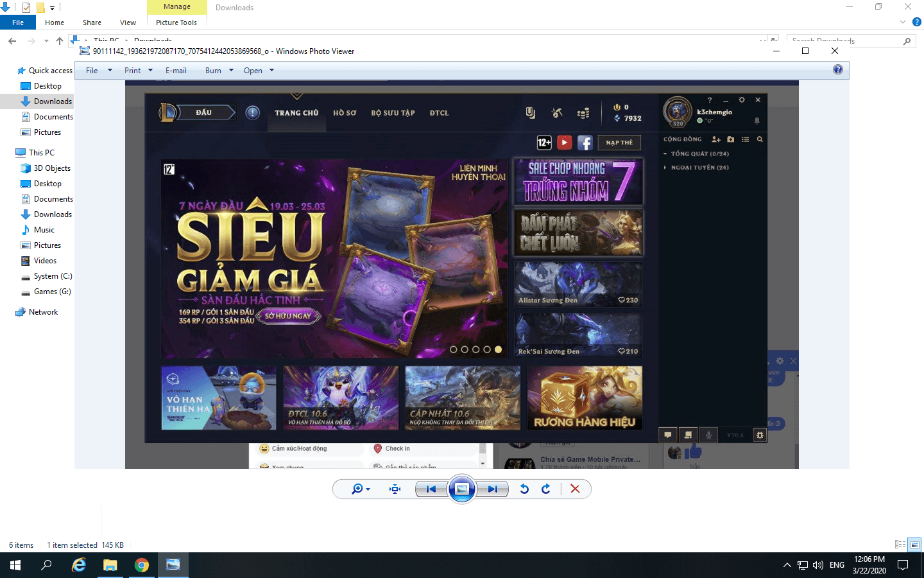Go up one folder level
924x578 pixels.
(60, 41)
